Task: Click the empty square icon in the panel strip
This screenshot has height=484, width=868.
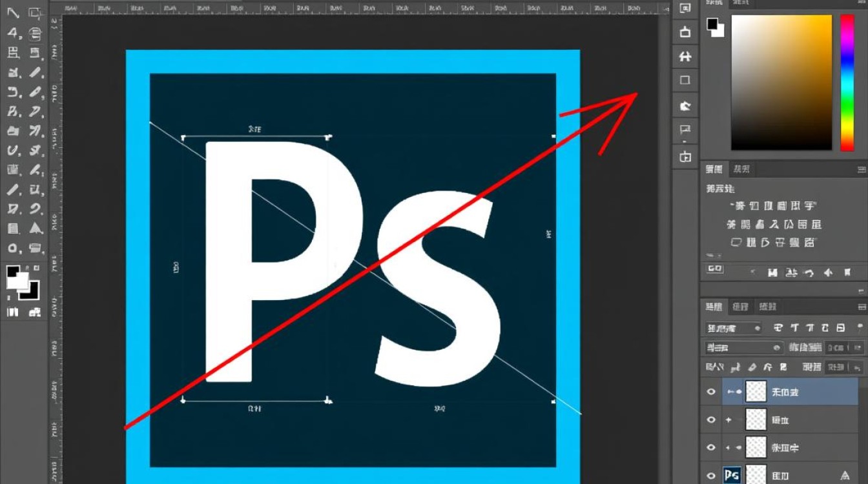Action: [x=685, y=81]
